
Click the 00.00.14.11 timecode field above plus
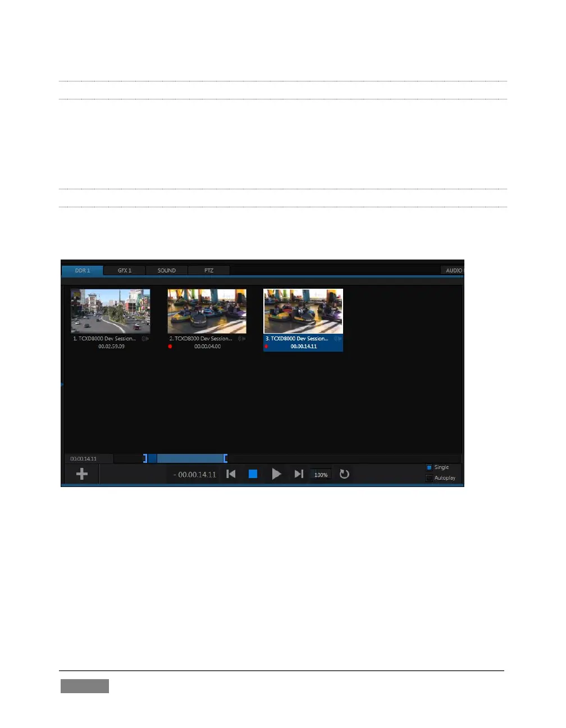(89, 459)
